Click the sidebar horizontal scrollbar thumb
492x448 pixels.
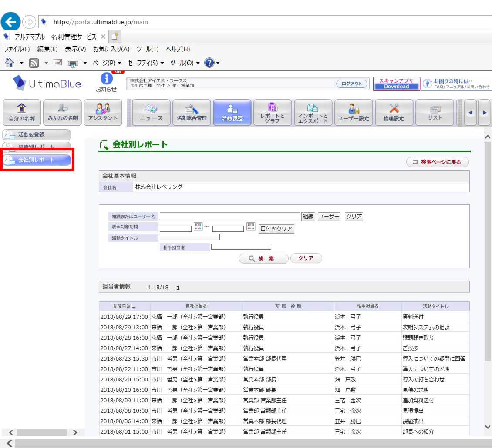(42, 433)
